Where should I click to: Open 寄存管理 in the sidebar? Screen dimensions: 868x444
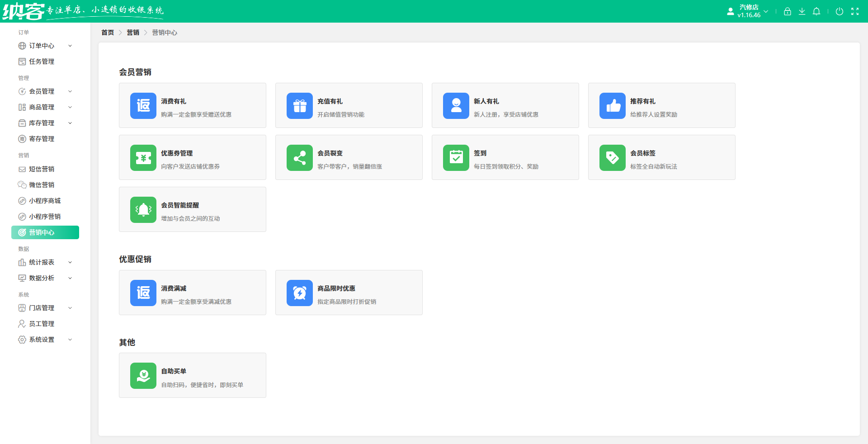click(x=45, y=139)
